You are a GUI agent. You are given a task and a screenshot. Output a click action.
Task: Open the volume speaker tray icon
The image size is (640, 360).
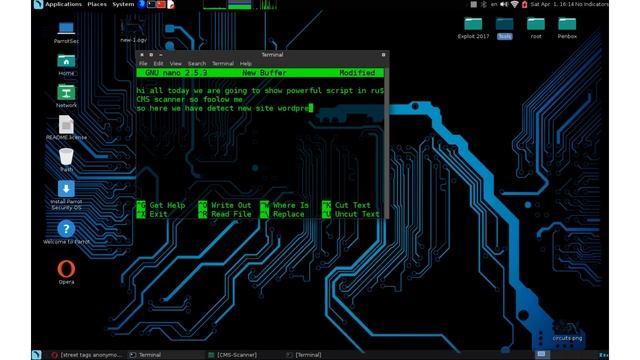click(x=504, y=4)
